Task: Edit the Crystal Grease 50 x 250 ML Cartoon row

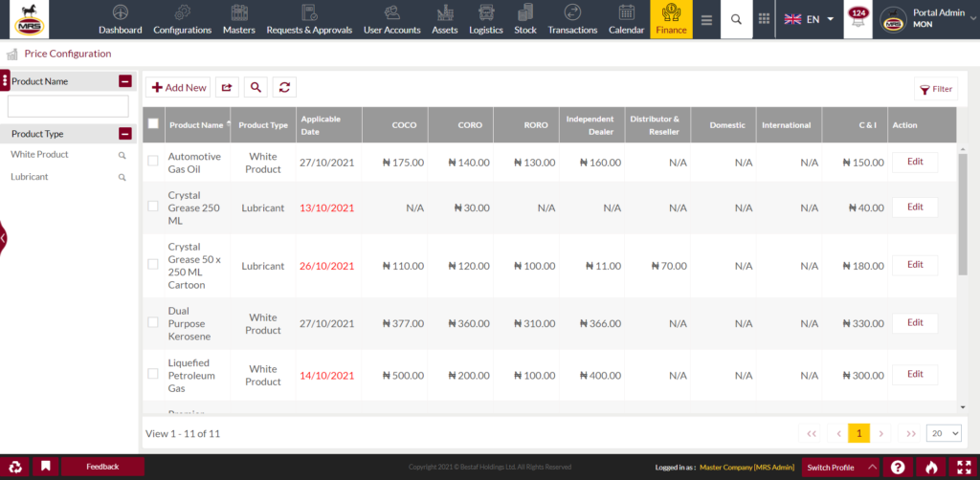Action: click(915, 265)
